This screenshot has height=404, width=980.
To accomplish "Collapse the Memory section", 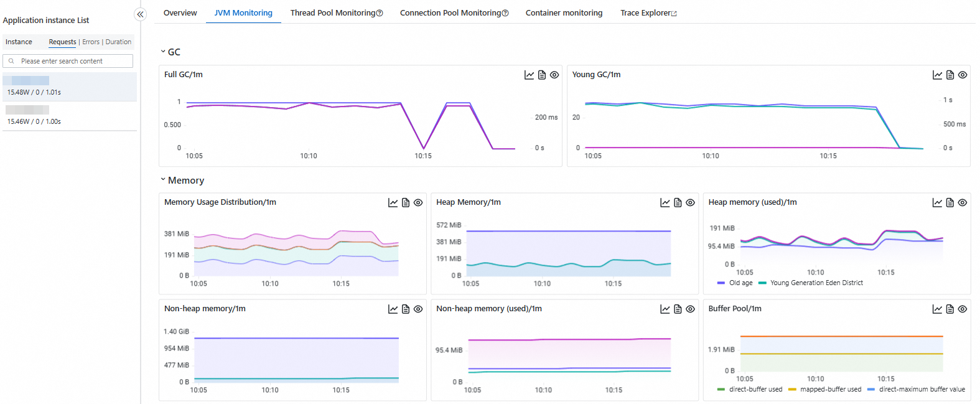I will 163,180.
